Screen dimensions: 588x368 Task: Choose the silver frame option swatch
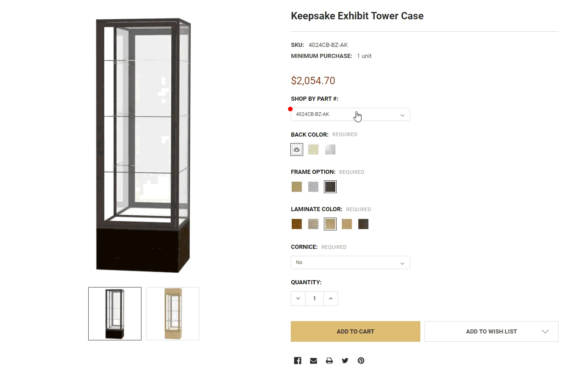313,187
